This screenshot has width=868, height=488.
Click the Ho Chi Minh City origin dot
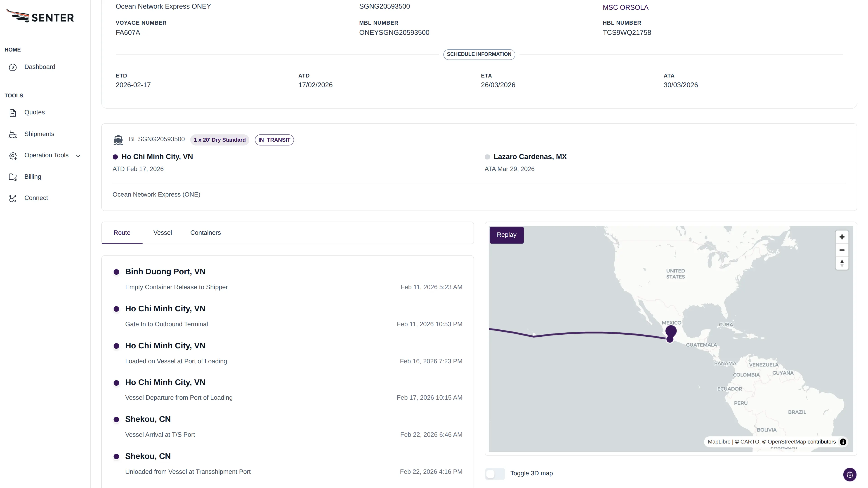[115, 157]
